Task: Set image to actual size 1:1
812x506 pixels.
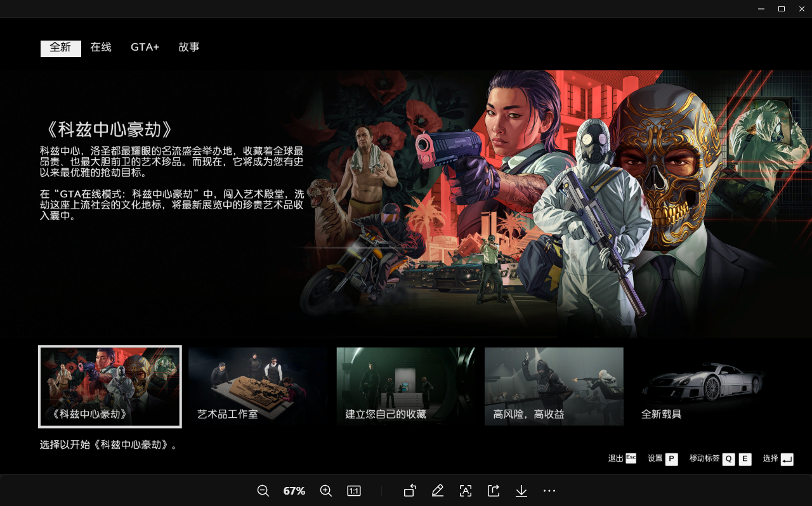Action: click(x=354, y=491)
